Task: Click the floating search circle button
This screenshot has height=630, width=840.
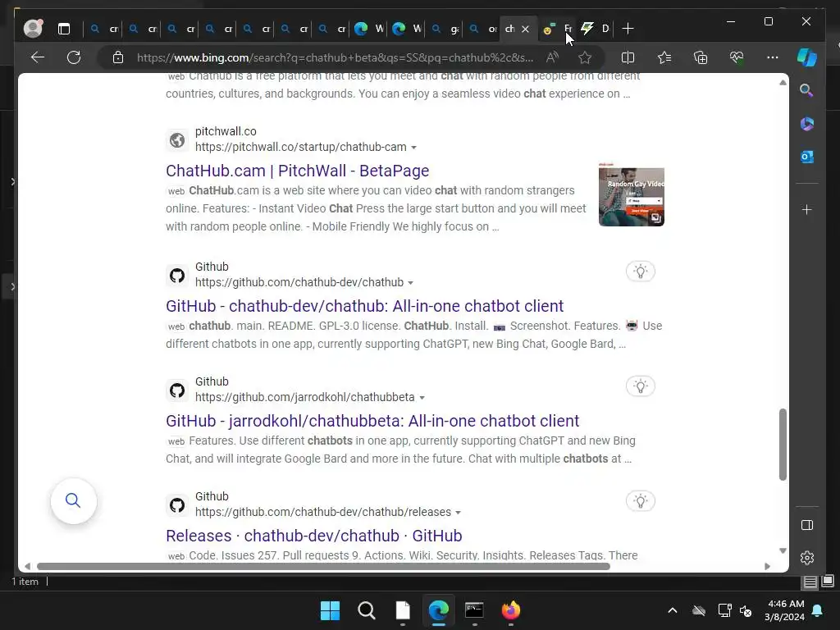Action: pos(73,501)
